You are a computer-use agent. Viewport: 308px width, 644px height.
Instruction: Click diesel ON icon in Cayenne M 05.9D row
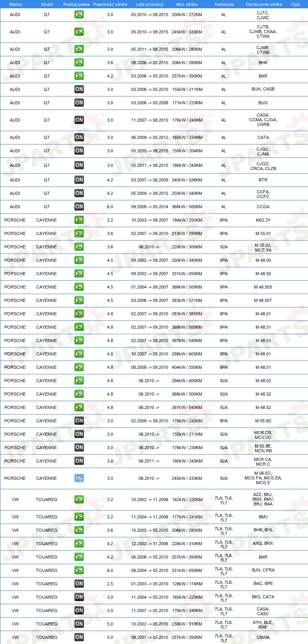click(x=79, y=421)
